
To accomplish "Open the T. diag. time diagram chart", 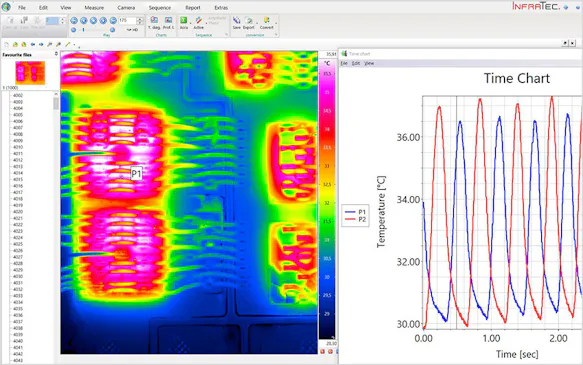I will (x=154, y=22).
